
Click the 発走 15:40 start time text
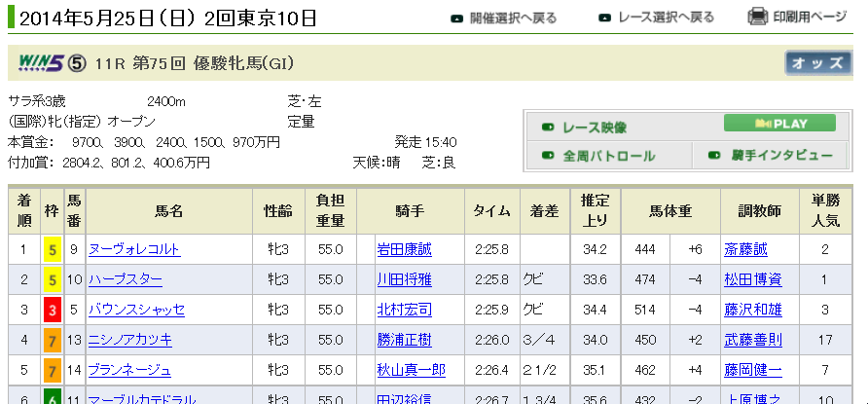coord(425,143)
